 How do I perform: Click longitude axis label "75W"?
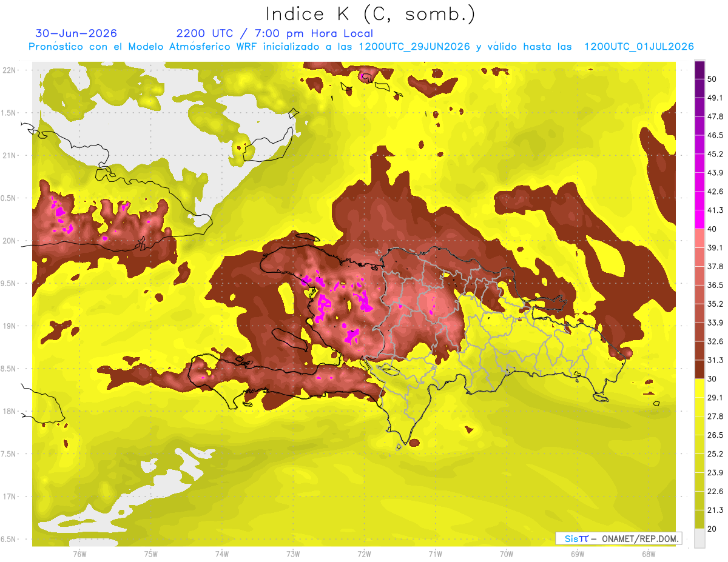151,554
